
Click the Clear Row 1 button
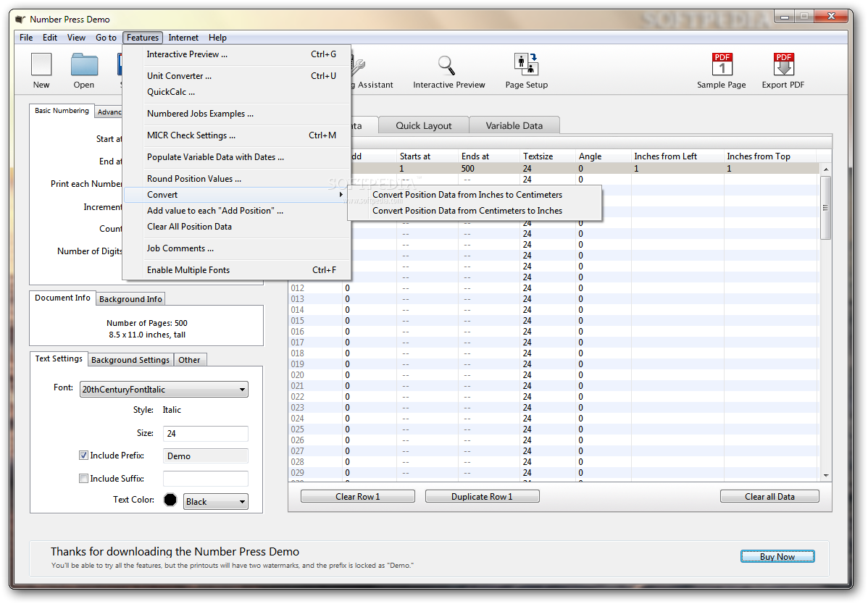click(358, 497)
